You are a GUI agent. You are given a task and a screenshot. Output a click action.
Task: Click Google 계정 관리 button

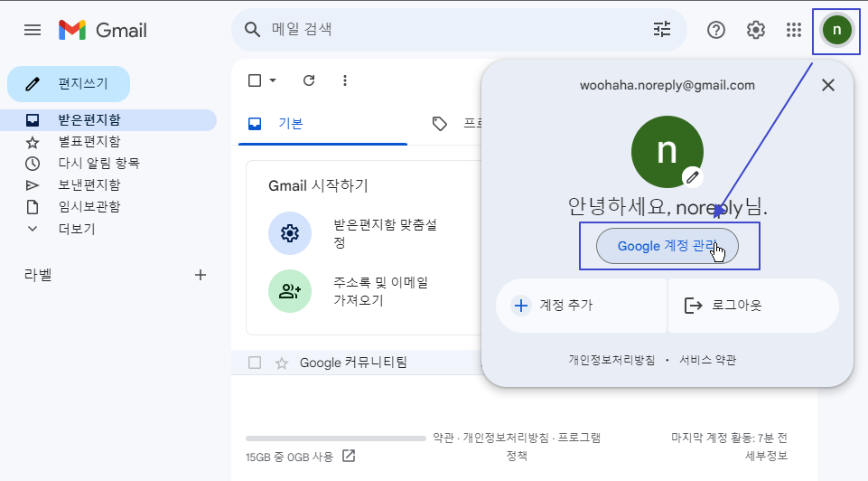667,246
